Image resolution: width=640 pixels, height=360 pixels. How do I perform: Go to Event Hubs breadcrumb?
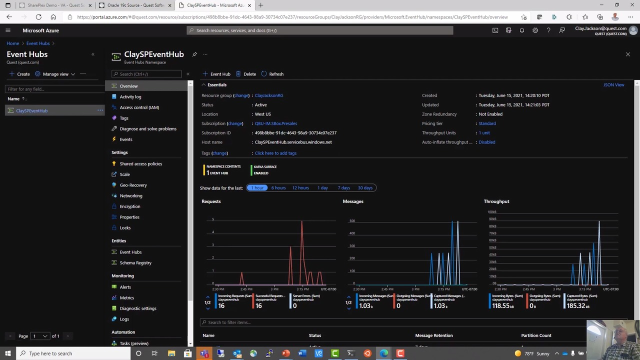point(38,43)
